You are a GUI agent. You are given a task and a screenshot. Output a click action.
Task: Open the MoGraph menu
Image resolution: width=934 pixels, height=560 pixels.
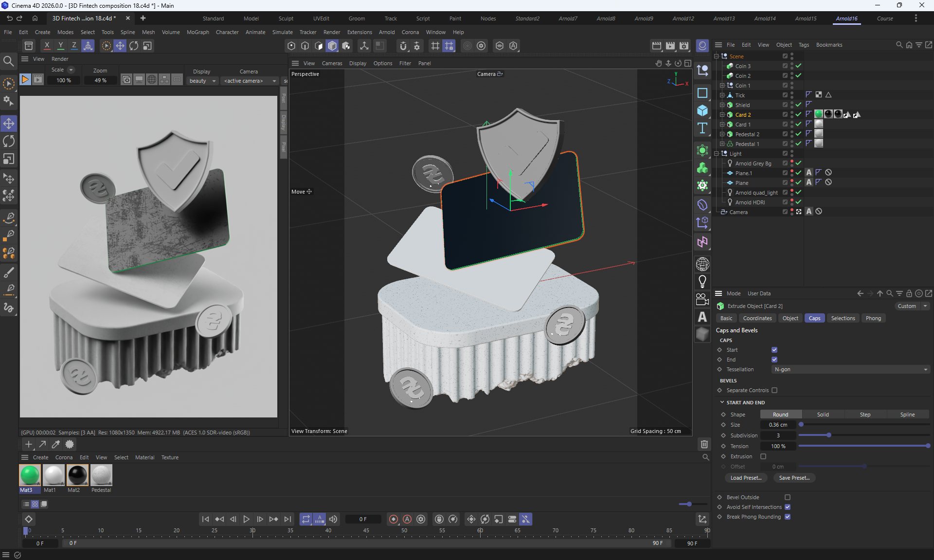pos(198,32)
